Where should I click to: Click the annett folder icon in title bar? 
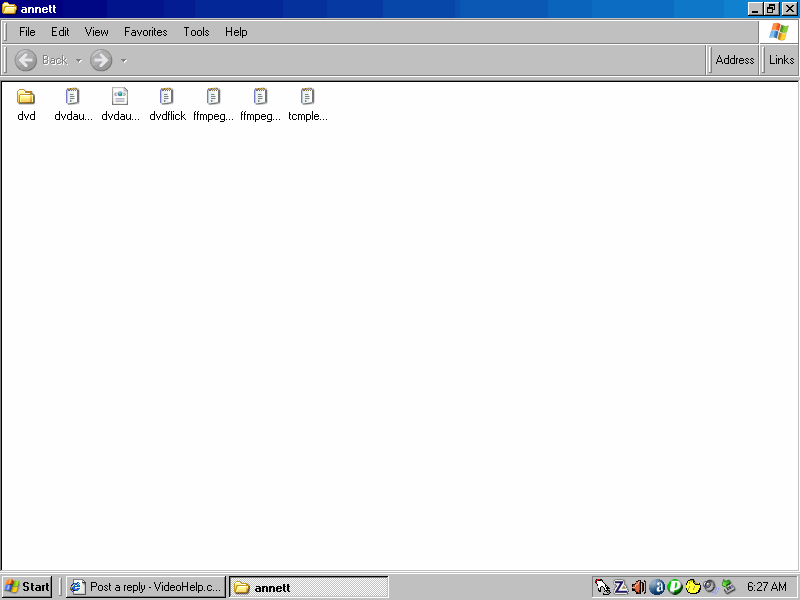(9, 9)
